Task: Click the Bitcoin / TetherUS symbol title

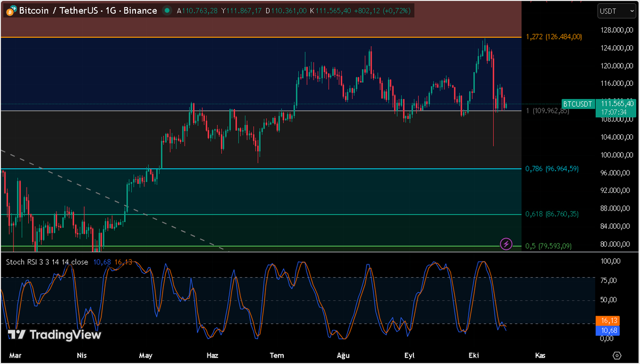Action: click(88, 11)
